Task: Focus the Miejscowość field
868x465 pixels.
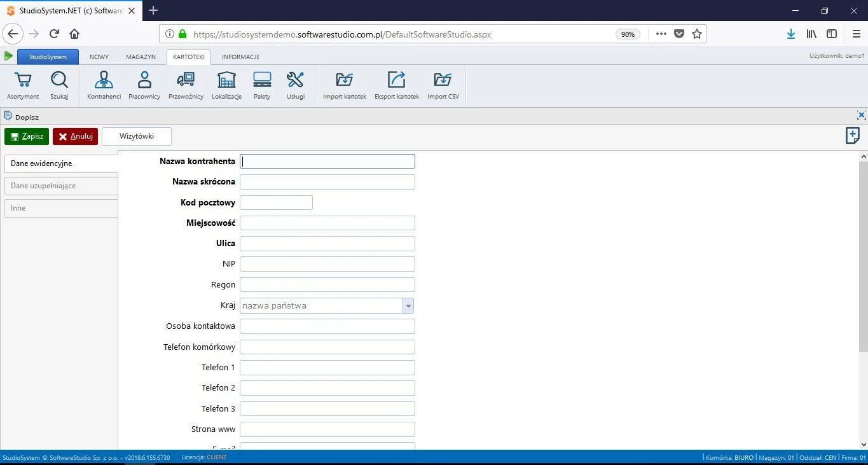Action: point(327,223)
